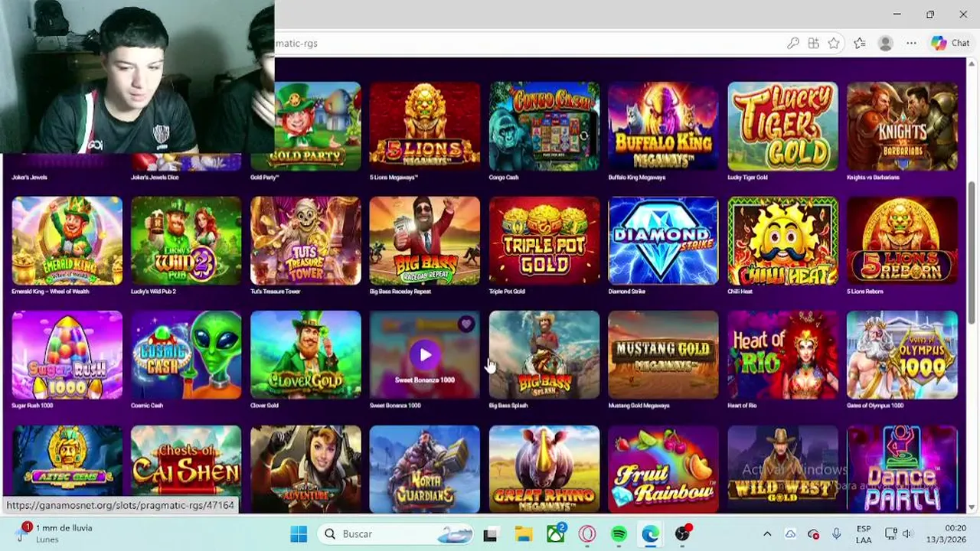This screenshot has height=551, width=980.
Task: Click the taskbar Buscar search box
Action: [x=395, y=534]
